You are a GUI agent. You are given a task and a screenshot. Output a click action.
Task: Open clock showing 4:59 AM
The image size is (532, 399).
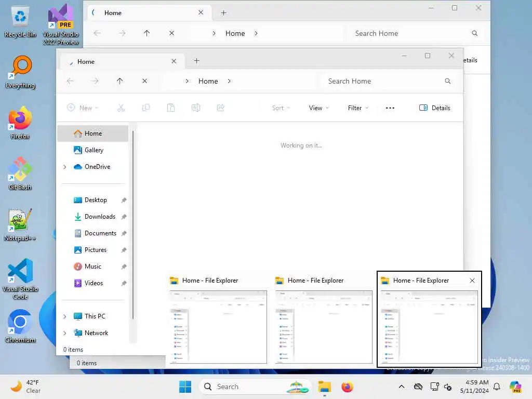pos(474,387)
